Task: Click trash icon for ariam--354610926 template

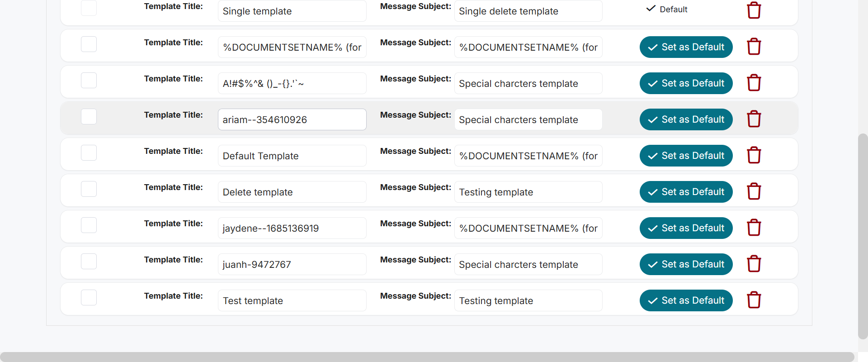Action: click(754, 119)
